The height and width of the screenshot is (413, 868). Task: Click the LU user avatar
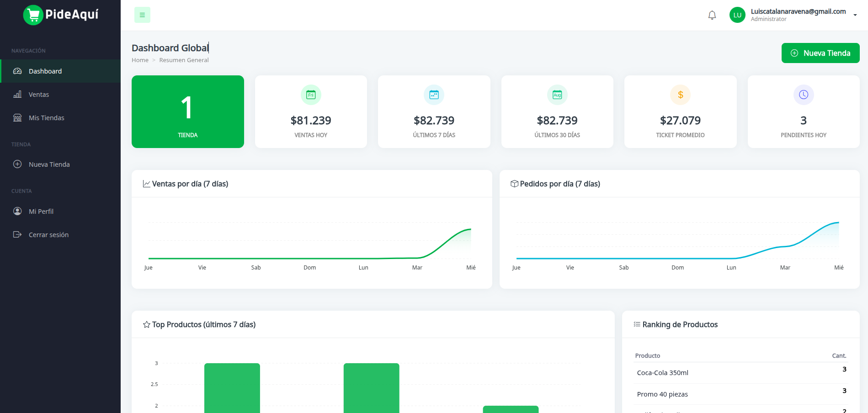pos(737,15)
